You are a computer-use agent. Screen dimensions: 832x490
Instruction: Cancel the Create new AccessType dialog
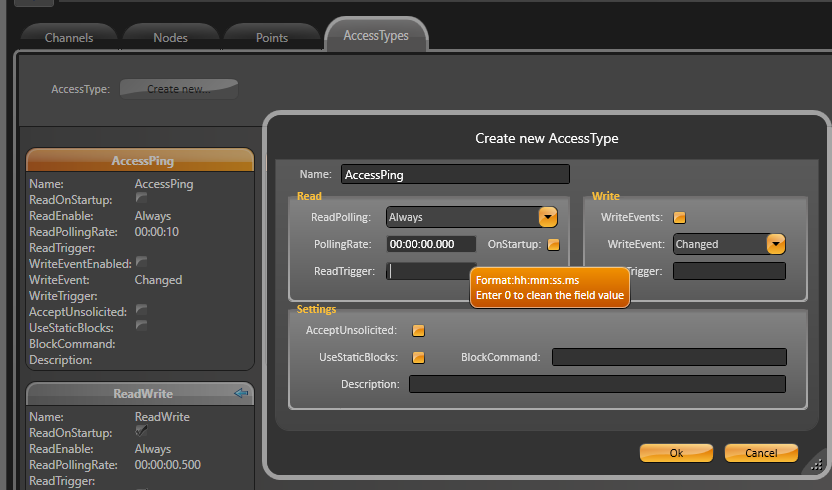coord(761,453)
